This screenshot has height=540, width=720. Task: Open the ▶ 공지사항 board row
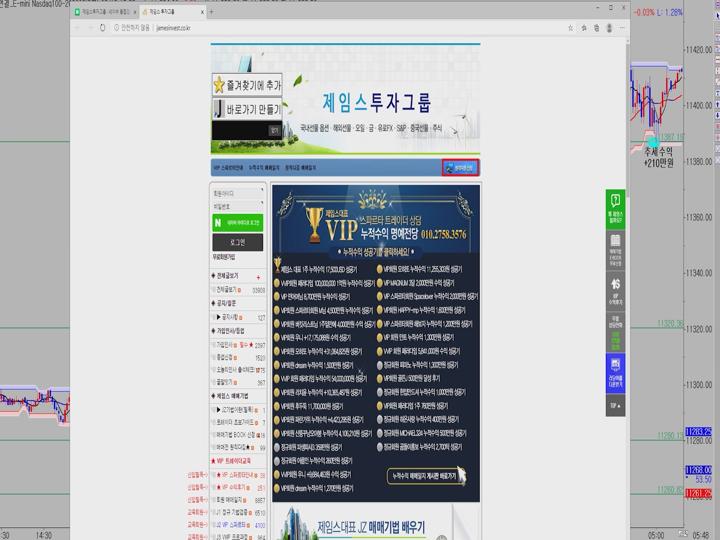(x=238, y=317)
